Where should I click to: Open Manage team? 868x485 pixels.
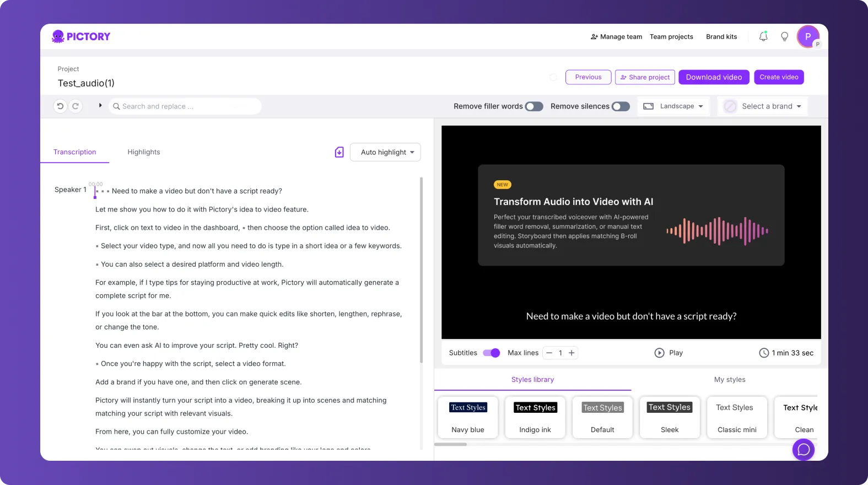616,37
